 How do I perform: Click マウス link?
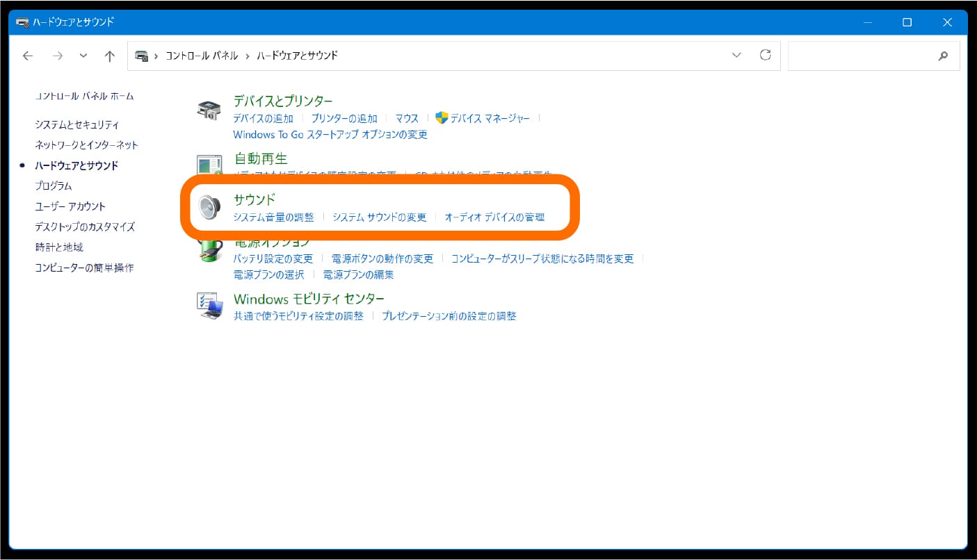click(x=407, y=119)
